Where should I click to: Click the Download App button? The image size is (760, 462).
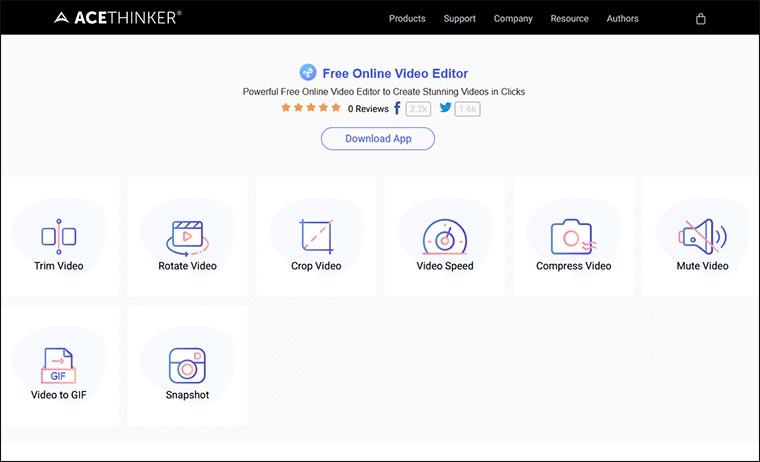click(378, 139)
